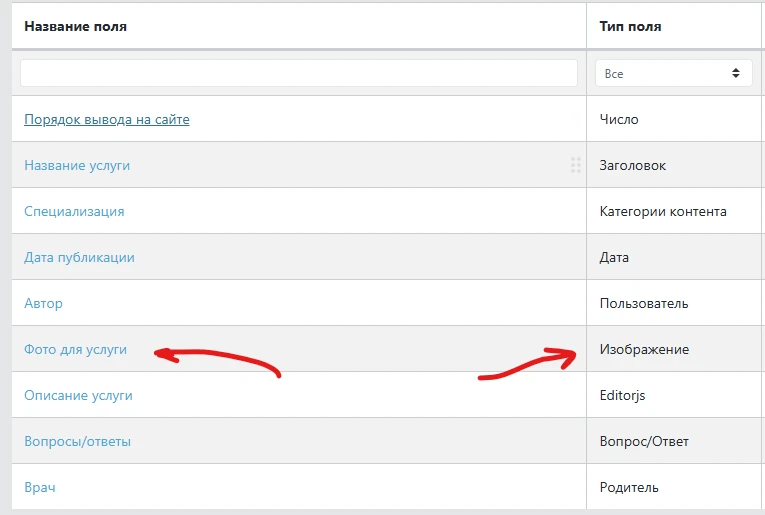Open the Порядок вывода на сайте field
The image size is (765, 515).
pyautogui.click(x=106, y=119)
